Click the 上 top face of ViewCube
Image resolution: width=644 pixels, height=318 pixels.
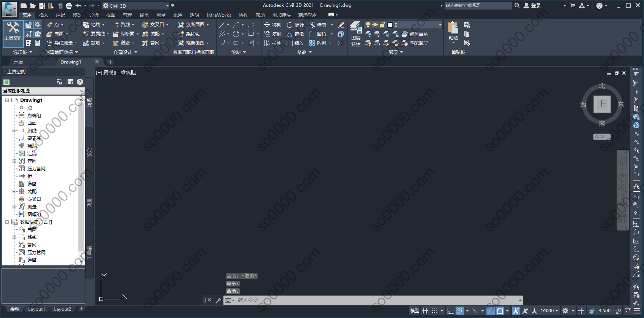(x=602, y=104)
